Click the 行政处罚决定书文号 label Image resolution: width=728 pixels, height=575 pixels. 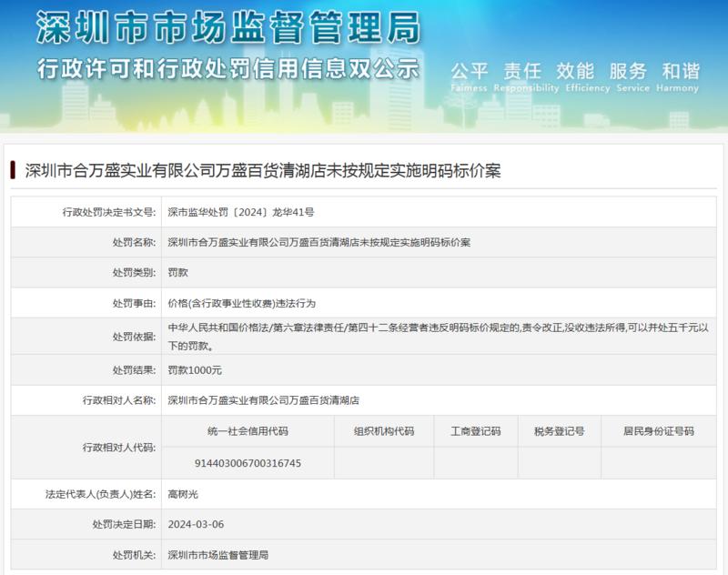point(109,213)
